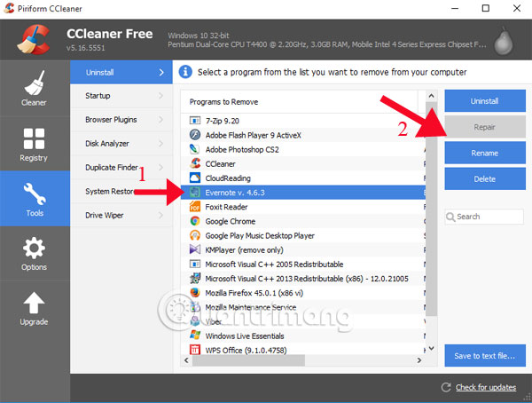The height and width of the screenshot is (403, 532).
Task: Select 'CloudReading' program name
Action: 228,178
